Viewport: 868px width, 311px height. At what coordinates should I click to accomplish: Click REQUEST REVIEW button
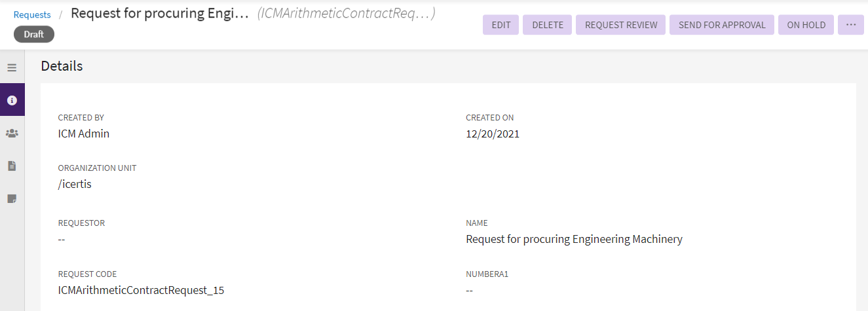[x=621, y=25]
